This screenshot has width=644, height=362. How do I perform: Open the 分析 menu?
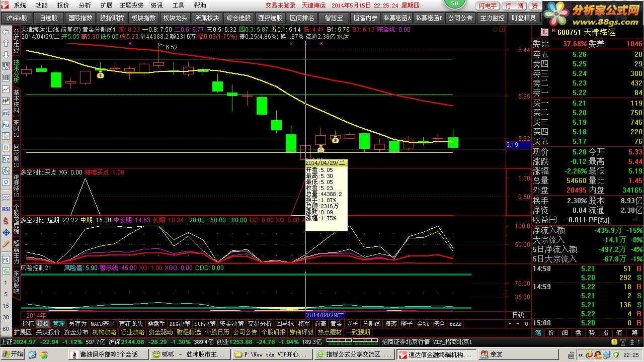85,6
